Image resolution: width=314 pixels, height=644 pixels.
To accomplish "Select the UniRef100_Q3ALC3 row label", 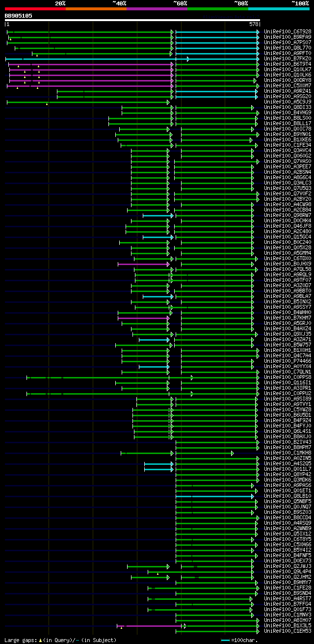I will point(288,183).
